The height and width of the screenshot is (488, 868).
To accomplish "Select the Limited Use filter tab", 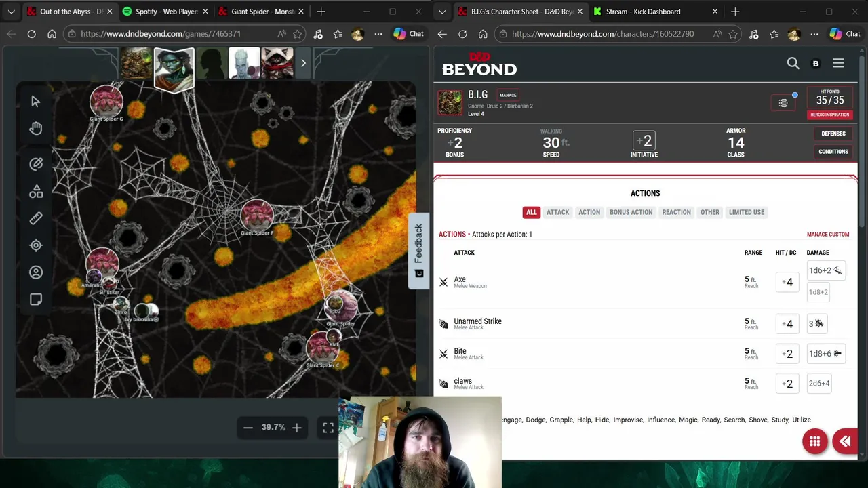I will [747, 212].
